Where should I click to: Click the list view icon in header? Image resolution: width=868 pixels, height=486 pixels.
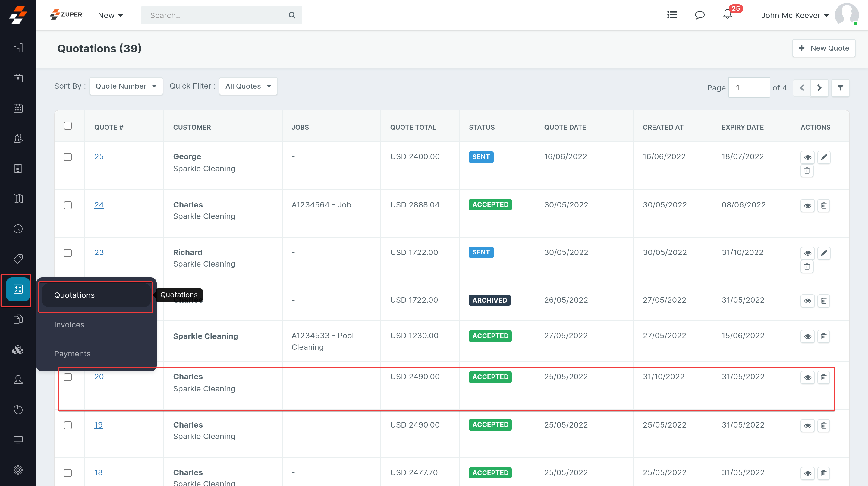[x=672, y=15]
